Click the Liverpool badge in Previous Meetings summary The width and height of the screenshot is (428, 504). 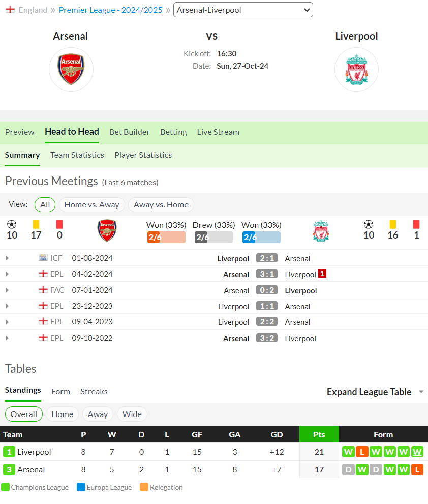coord(321,231)
